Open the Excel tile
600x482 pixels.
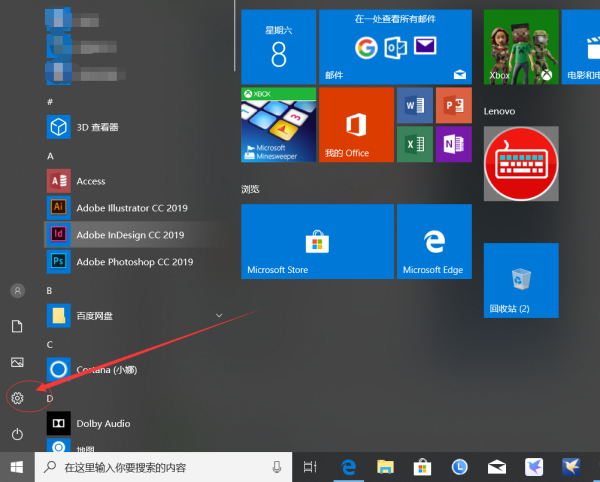pyautogui.click(x=415, y=144)
